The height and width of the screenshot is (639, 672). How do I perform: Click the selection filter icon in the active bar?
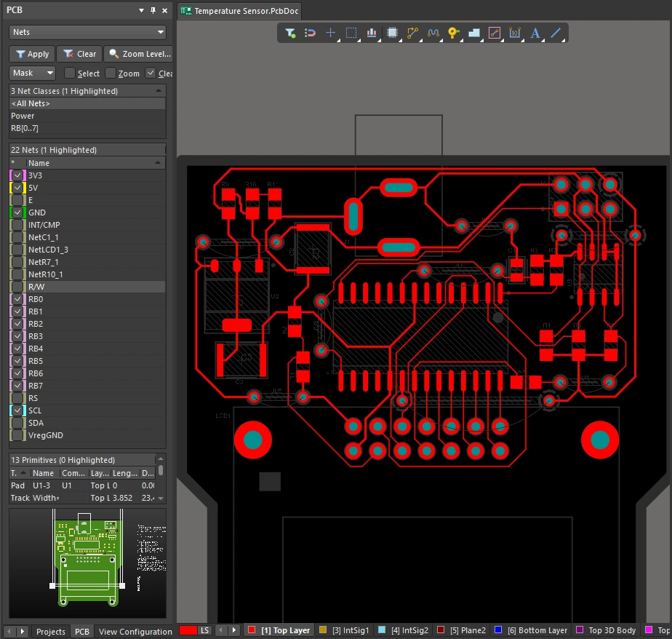point(290,33)
